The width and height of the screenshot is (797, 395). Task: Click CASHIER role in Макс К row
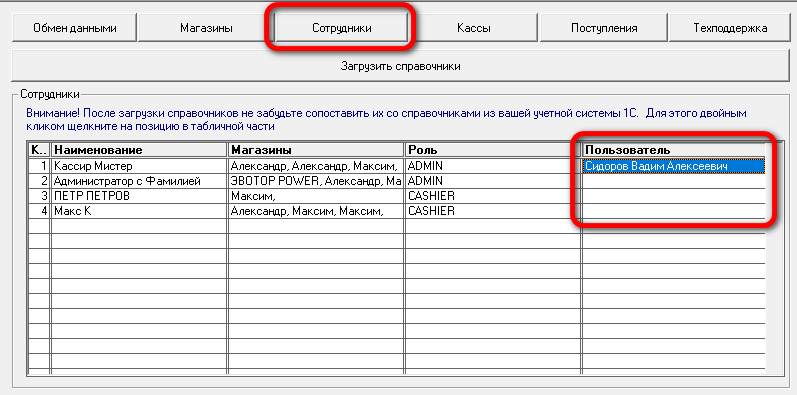(x=493, y=211)
